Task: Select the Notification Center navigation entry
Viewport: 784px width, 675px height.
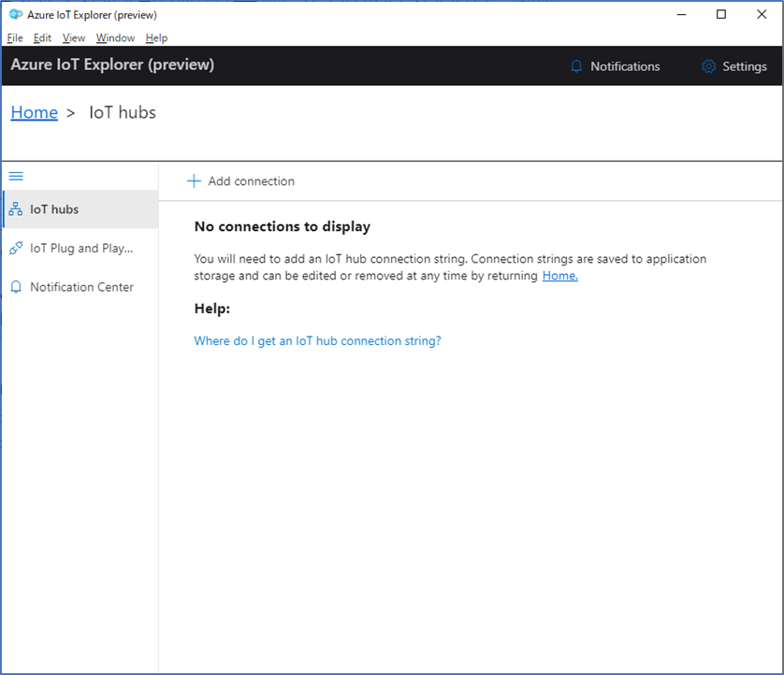Action: pos(82,286)
